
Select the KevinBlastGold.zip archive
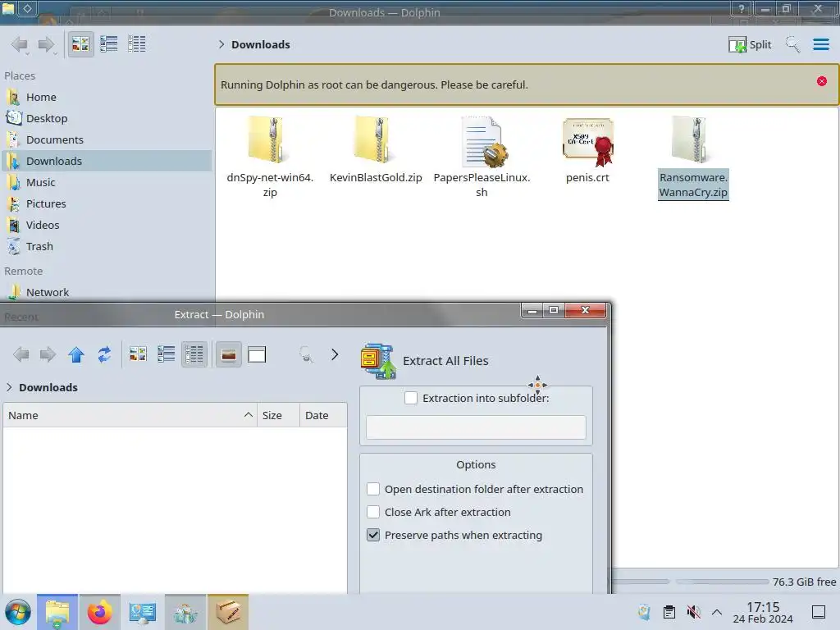pos(376,151)
